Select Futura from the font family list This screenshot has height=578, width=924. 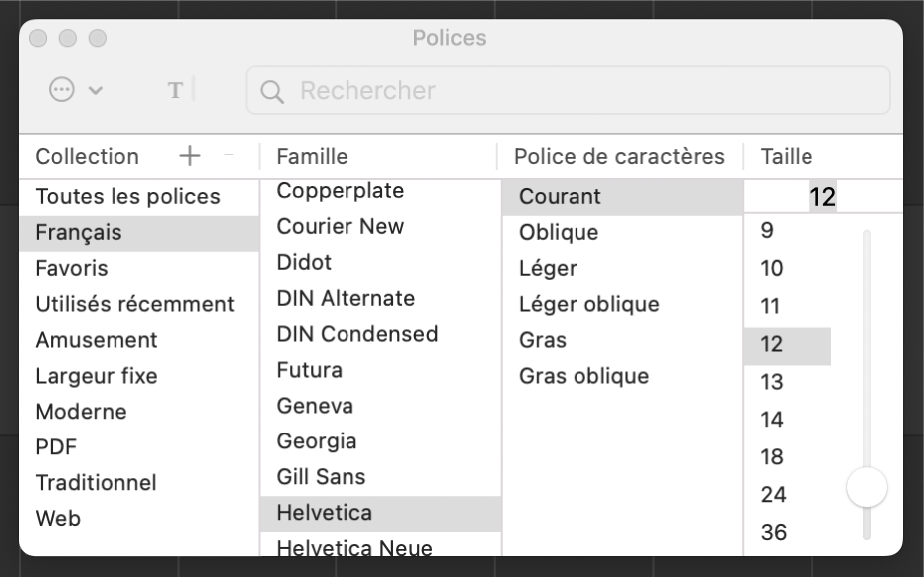click(x=309, y=369)
